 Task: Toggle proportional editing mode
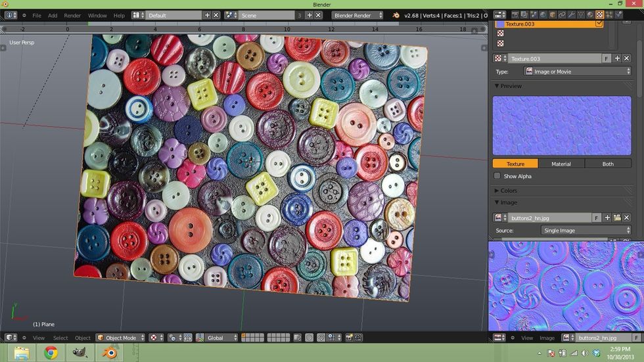click(x=310, y=338)
